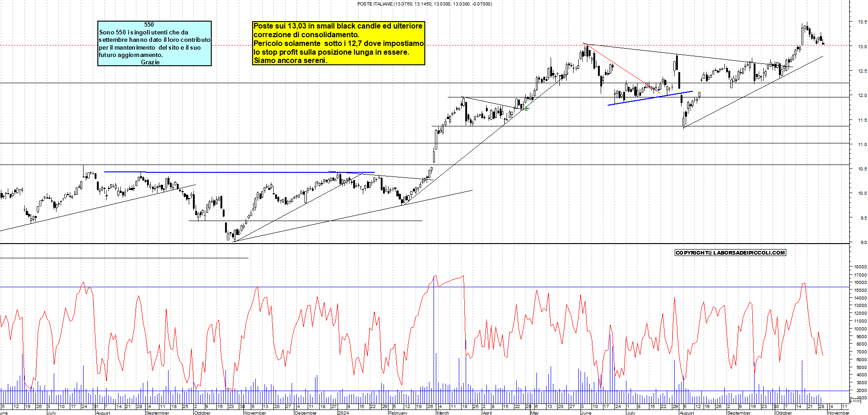868x415 pixels.
Task: Click the 12.0 price axis label
Action: pos(862,96)
